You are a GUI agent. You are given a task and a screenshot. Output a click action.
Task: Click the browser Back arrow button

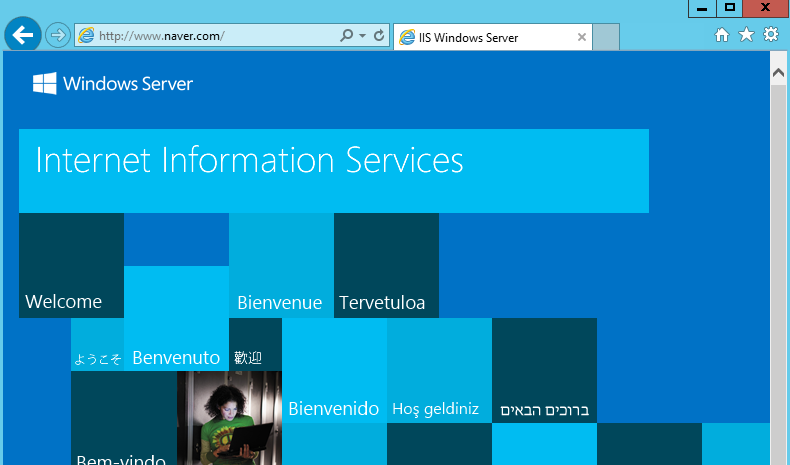coord(23,35)
